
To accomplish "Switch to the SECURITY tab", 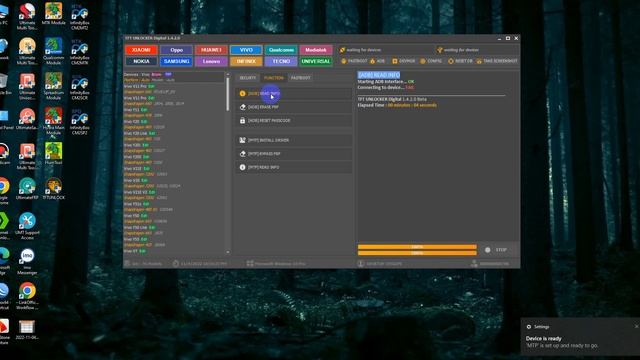I will (247, 78).
